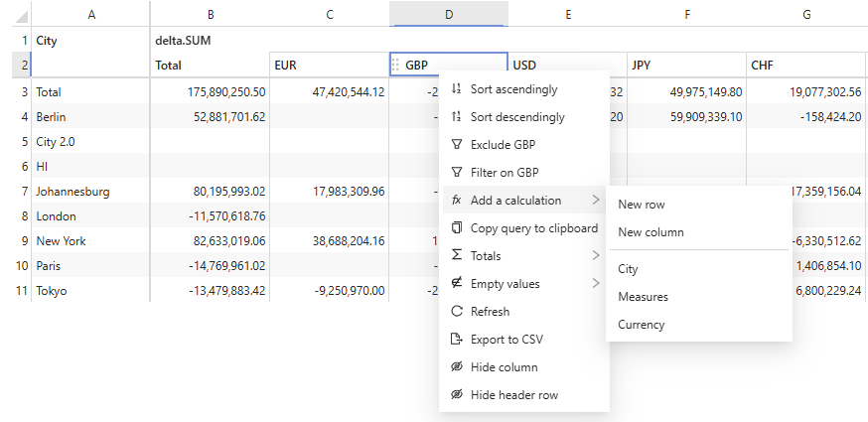Choose Sort descendingly from context menu
The width and height of the screenshot is (868, 422).
pos(524,116)
